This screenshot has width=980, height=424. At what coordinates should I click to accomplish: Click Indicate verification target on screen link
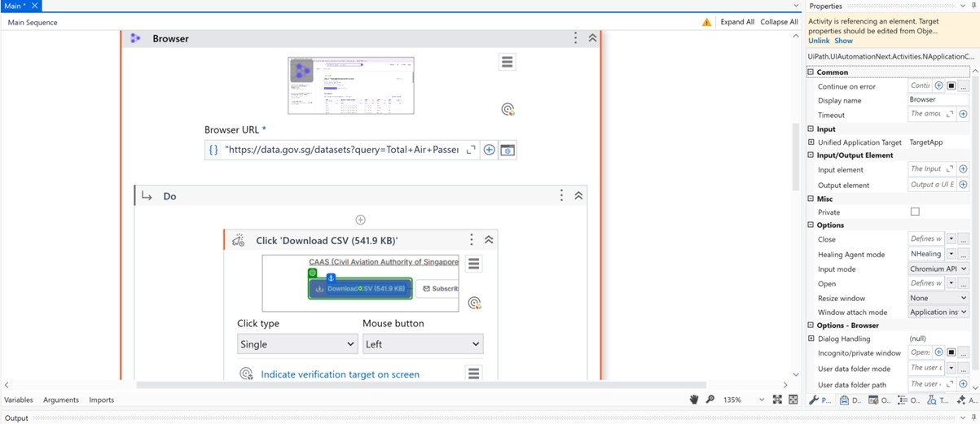pos(340,374)
